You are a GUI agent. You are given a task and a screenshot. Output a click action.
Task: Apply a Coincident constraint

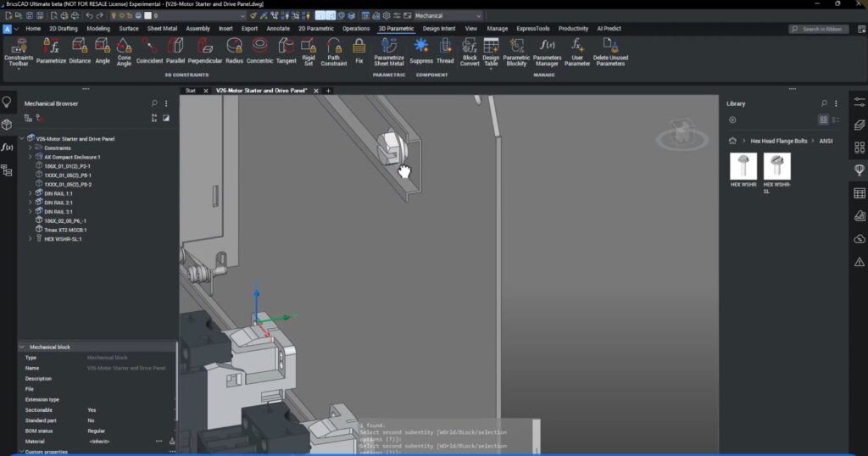[x=149, y=51]
